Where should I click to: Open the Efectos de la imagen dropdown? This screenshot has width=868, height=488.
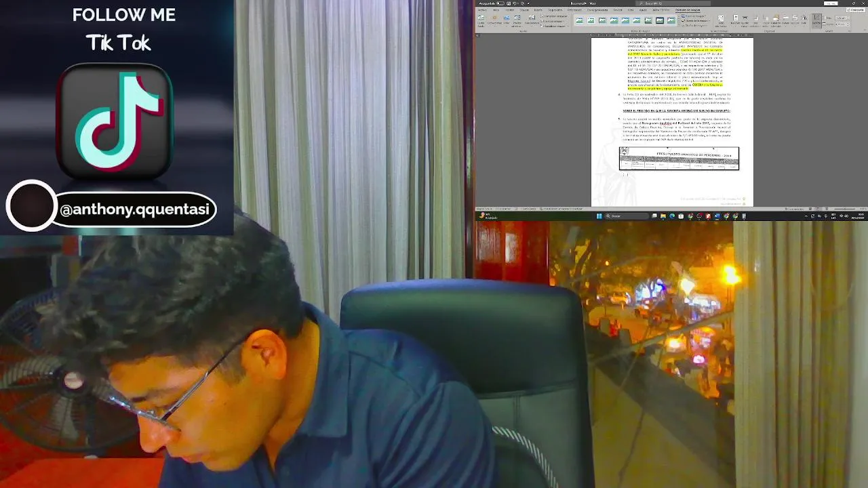coord(695,21)
